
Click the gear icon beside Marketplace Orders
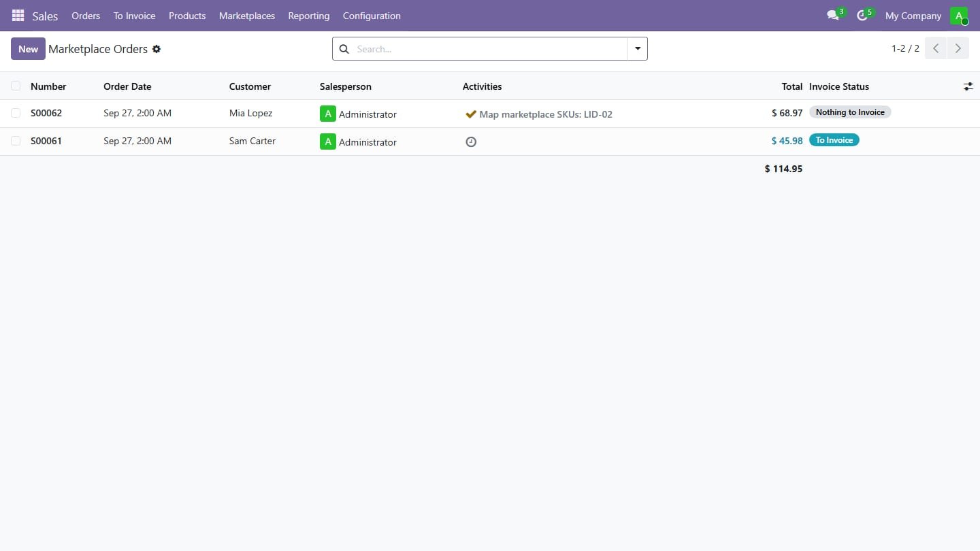(157, 49)
